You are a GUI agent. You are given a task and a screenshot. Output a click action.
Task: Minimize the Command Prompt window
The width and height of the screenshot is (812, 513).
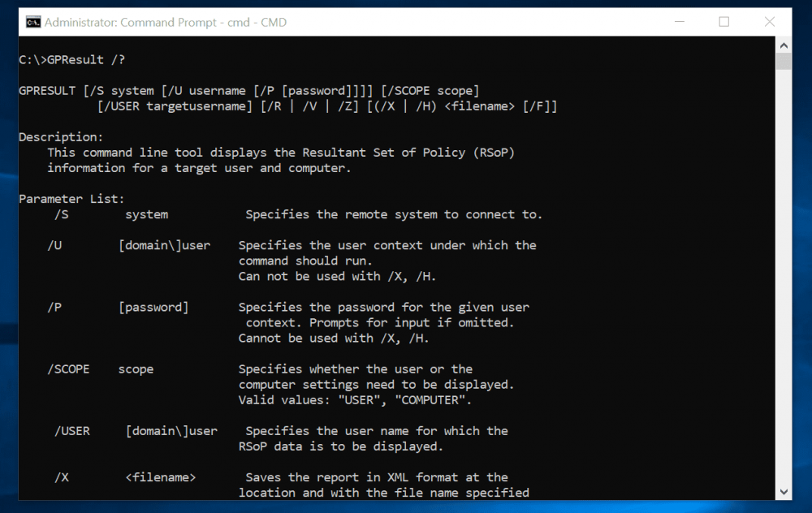click(680, 22)
